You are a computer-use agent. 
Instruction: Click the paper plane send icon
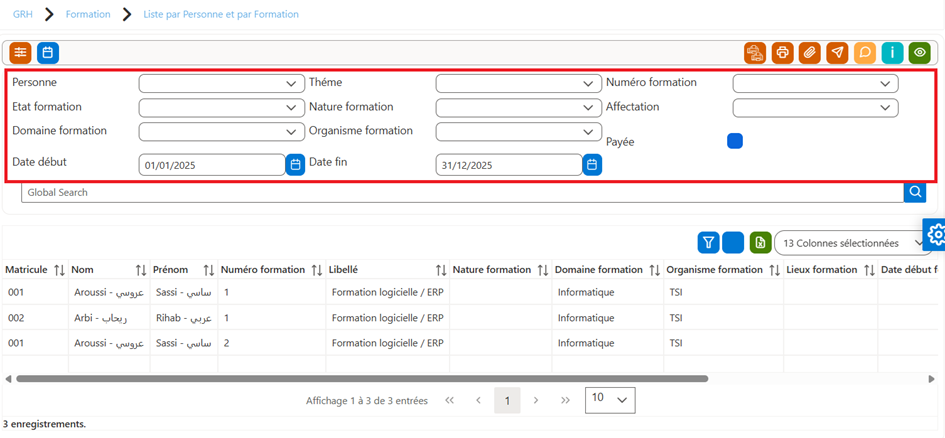(x=837, y=53)
